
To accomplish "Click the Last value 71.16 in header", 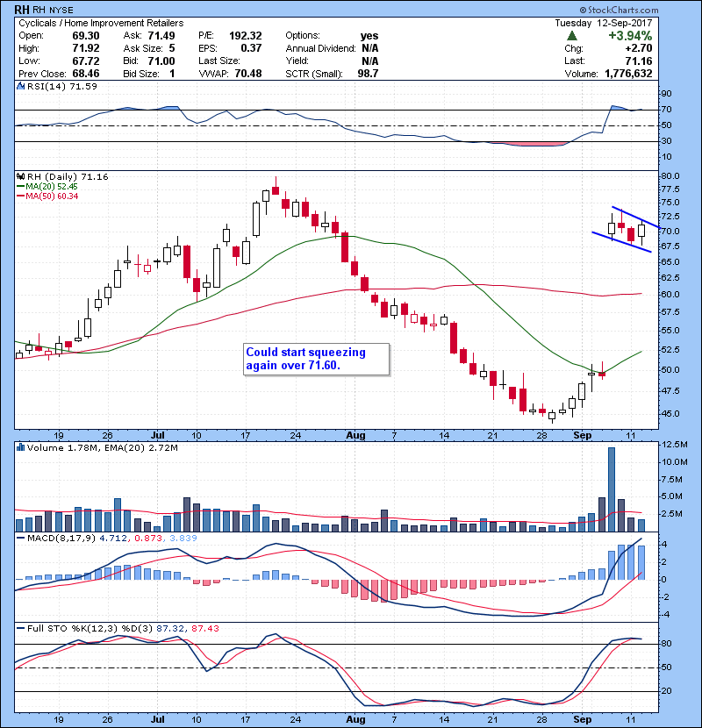I will 638,61.
